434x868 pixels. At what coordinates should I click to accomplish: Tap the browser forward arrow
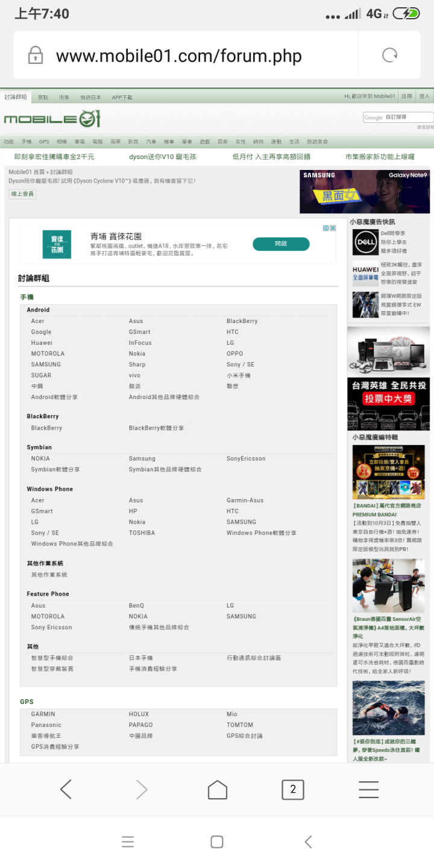142,789
